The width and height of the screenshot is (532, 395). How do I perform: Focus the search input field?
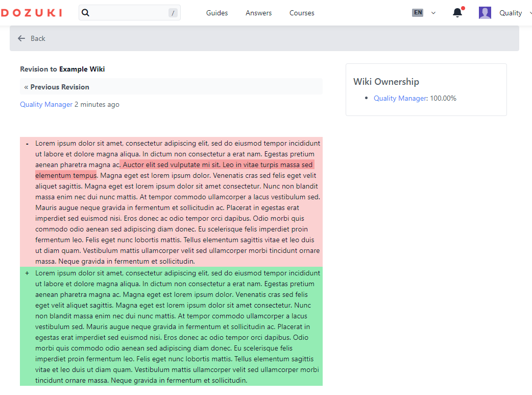[x=128, y=13]
